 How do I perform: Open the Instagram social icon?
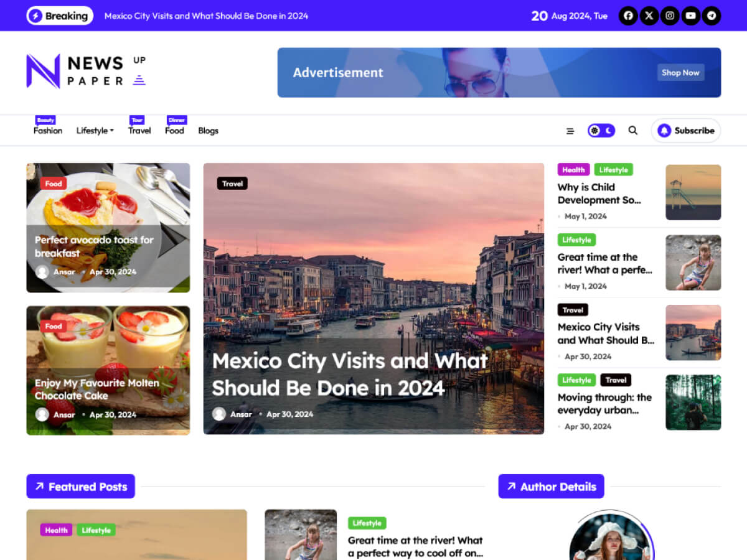[x=670, y=16]
